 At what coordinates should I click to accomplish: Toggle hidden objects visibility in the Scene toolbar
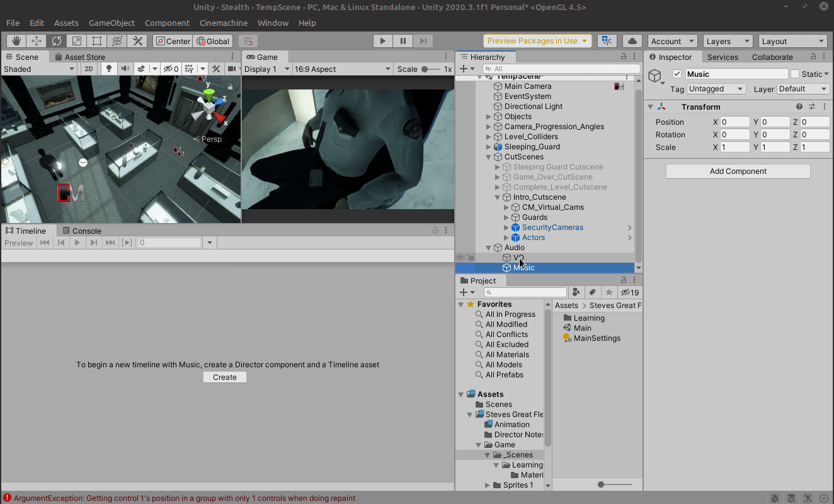pos(171,69)
